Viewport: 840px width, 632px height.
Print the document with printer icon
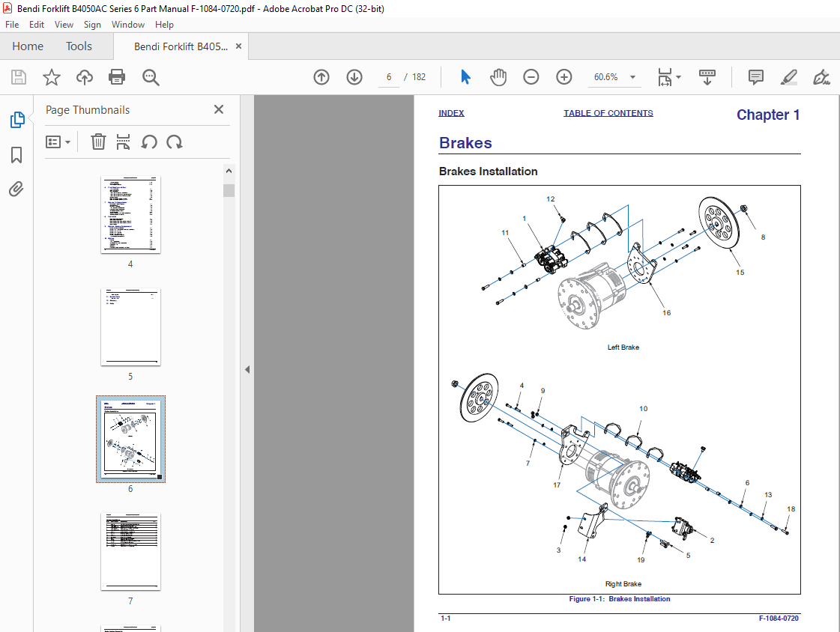coord(117,77)
